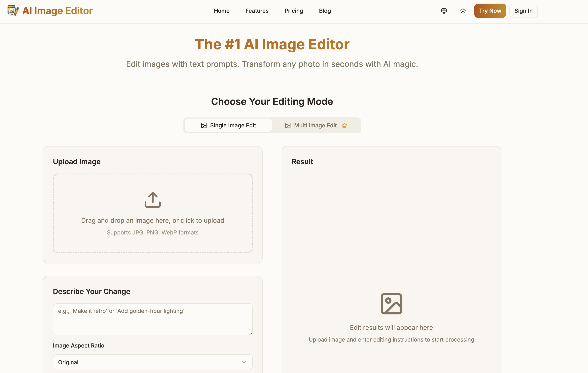This screenshot has height=373, width=588.
Task: Select Single Image Edit mode
Action: 228,125
